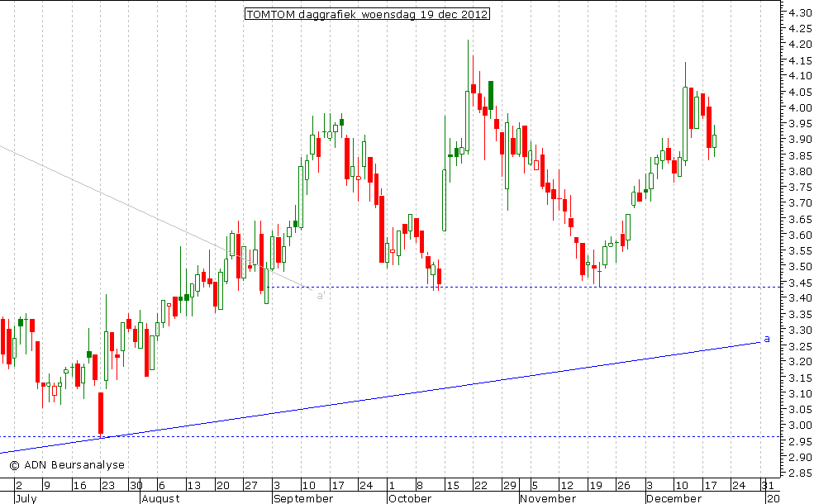Click the date label '31' in December
The width and height of the screenshot is (814, 504).
pos(767,486)
